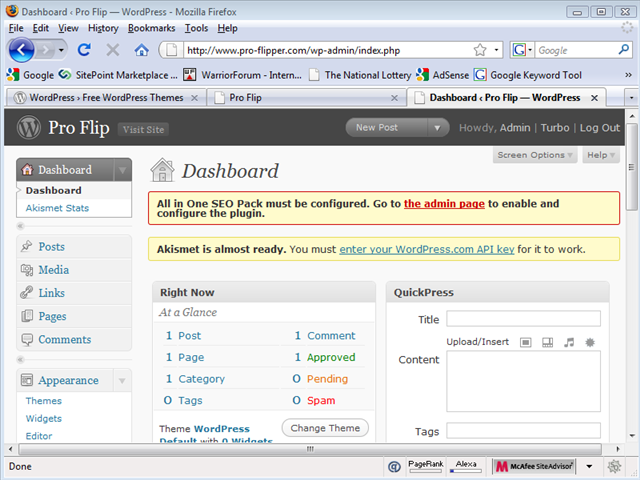
Task: Click the WordPress logo next to Pro Flip
Action: 29,127
